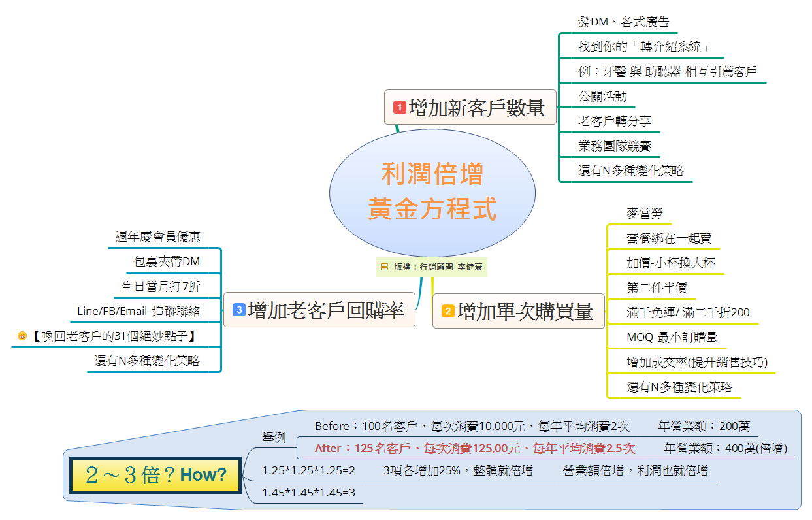The width and height of the screenshot is (812, 520).
Task: Select the 增加新客戶數量 main topic
Action: click(x=470, y=107)
